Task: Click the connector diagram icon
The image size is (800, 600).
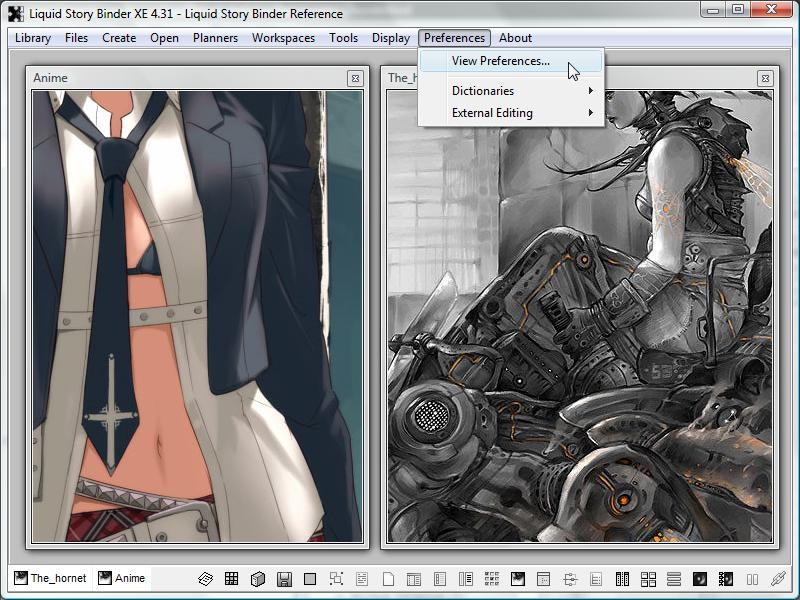Action: (x=570, y=579)
